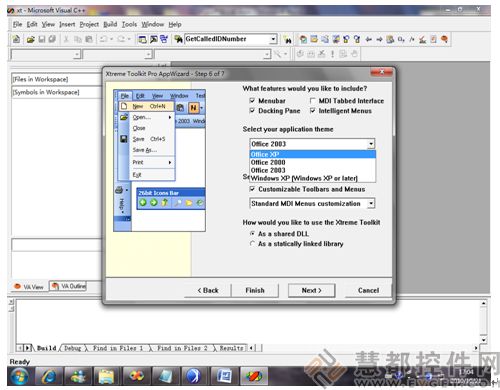This screenshot has width=500, height=390.
Task: Open the Project menu
Action: click(89, 24)
